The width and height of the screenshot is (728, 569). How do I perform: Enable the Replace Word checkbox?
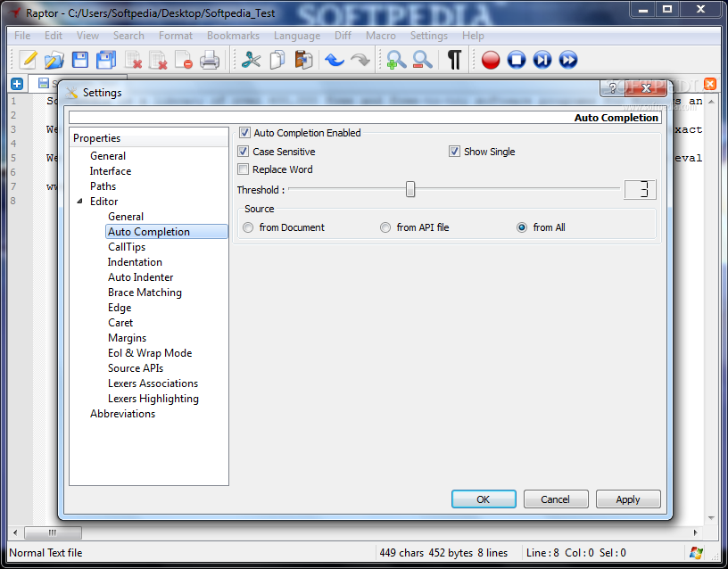(x=243, y=169)
